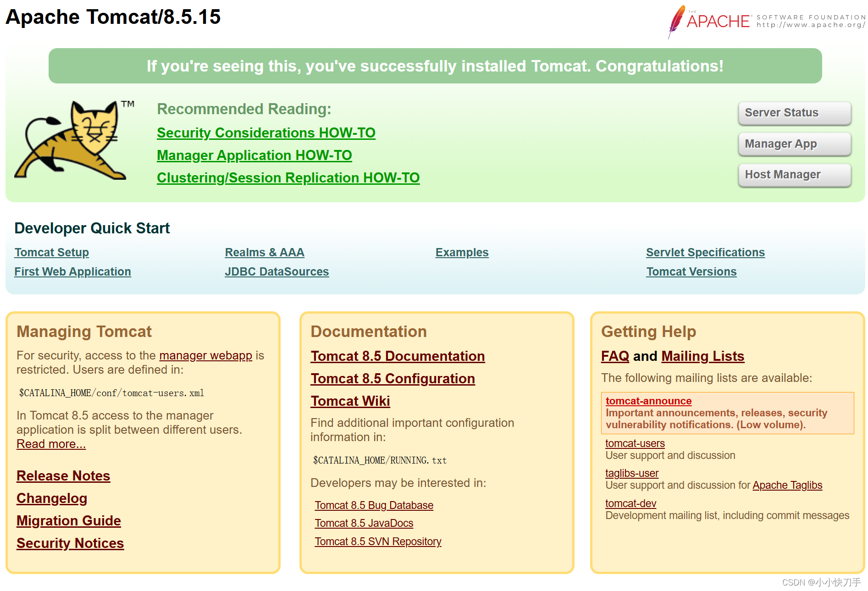This screenshot has height=591, width=868.
Task: Click Read more... in Managing Tomcat
Action: [x=51, y=444]
